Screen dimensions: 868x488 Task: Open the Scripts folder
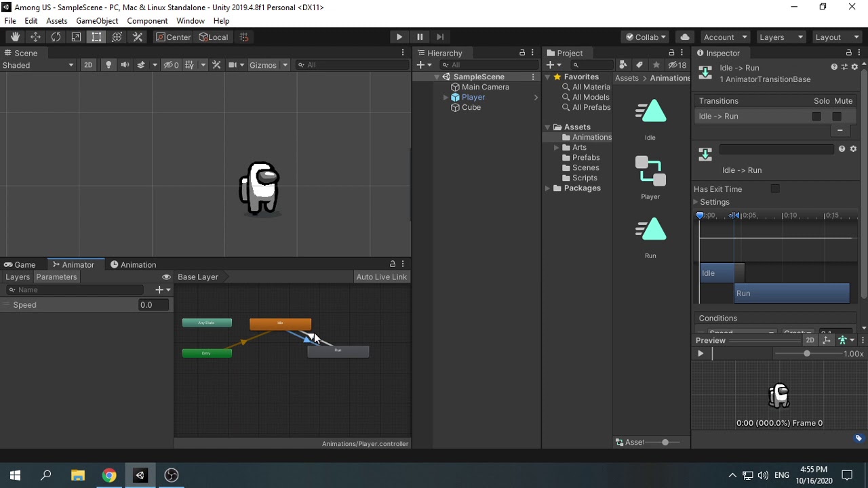585,178
